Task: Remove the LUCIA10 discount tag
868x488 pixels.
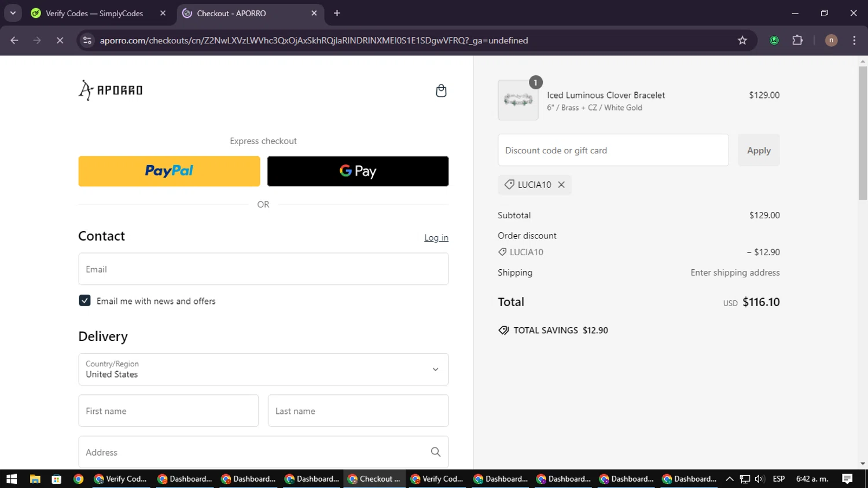Action: tap(561, 185)
